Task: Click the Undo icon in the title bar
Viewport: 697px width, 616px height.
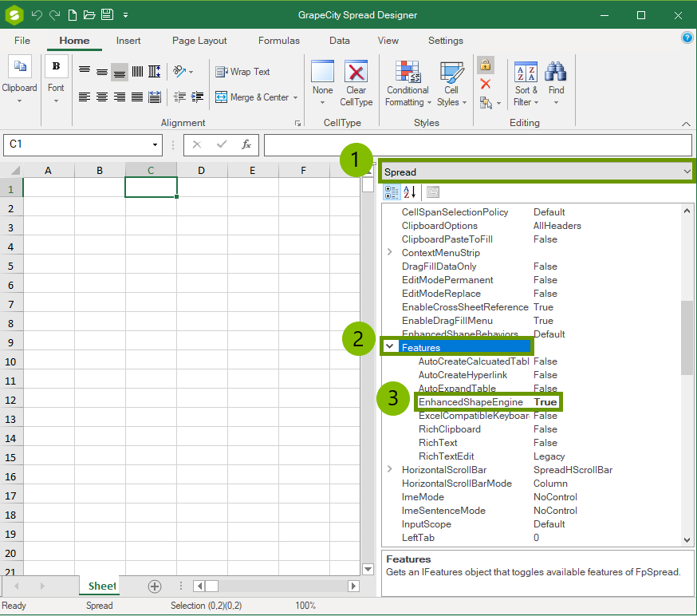Action: [37, 15]
